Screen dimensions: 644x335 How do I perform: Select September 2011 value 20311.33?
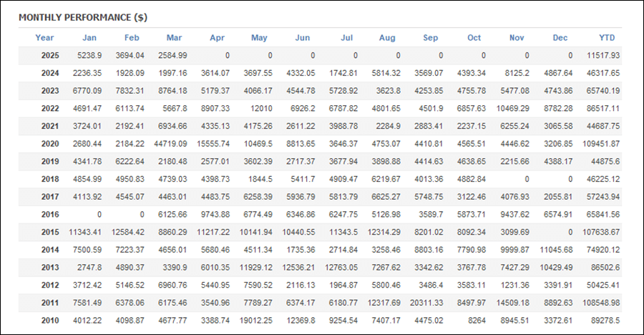(426, 303)
